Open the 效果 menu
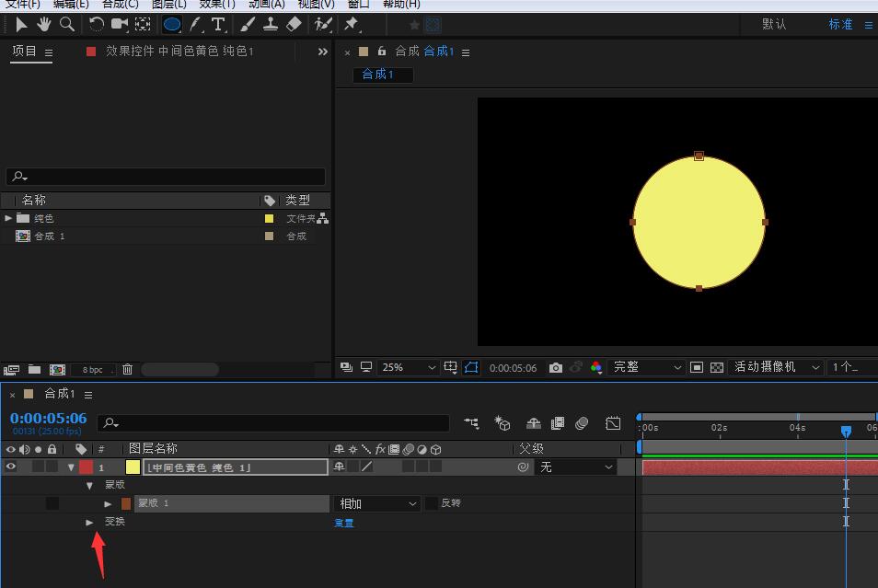The image size is (878, 588). point(217,4)
